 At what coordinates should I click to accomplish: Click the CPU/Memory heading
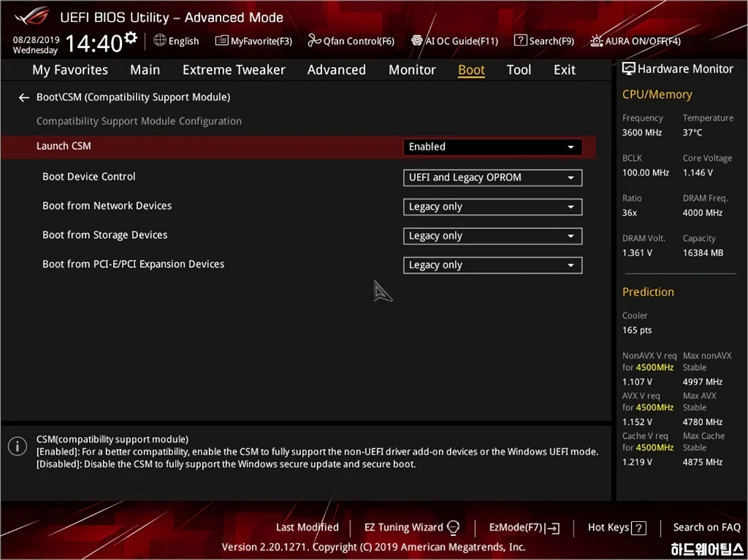coord(657,94)
